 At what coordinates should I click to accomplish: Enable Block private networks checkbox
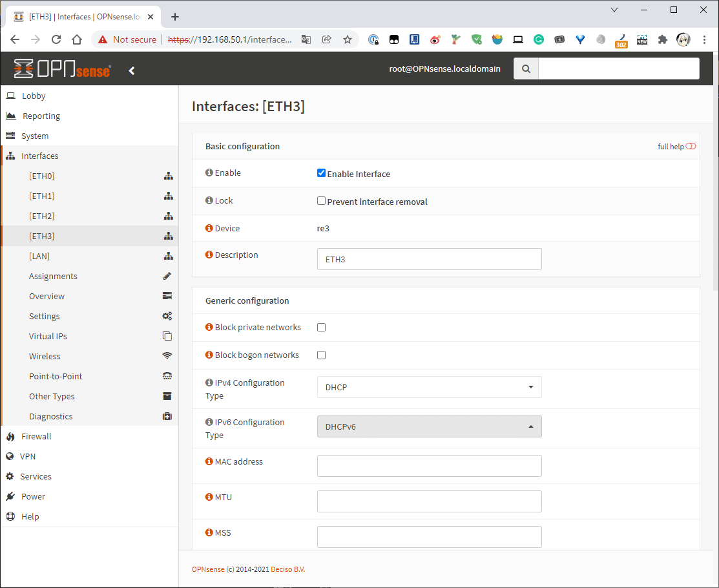click(321, 328)
